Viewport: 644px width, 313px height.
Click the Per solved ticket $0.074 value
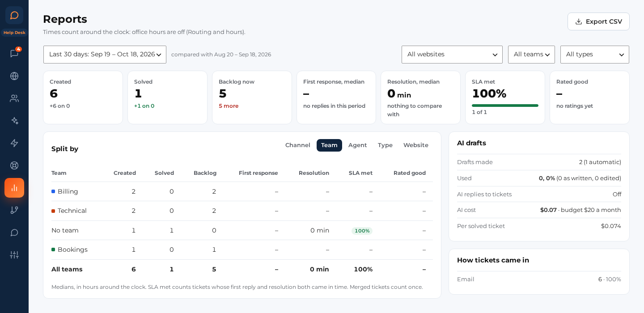point(611,226)
